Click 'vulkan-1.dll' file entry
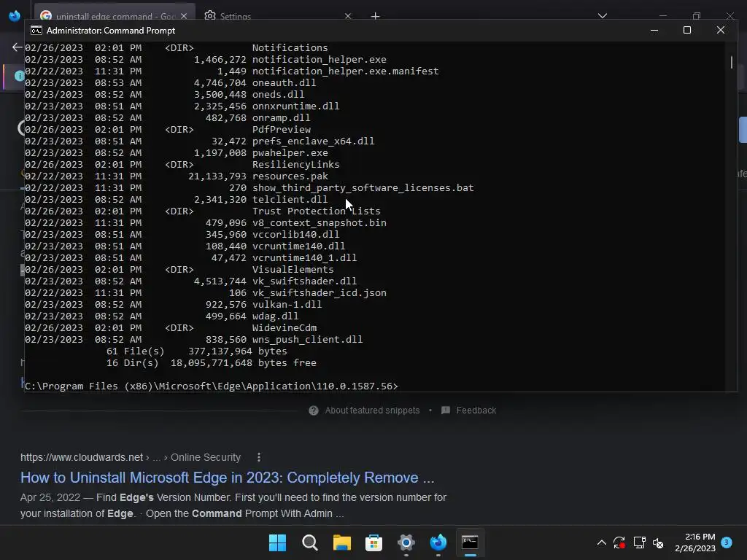 pos(287,304)
